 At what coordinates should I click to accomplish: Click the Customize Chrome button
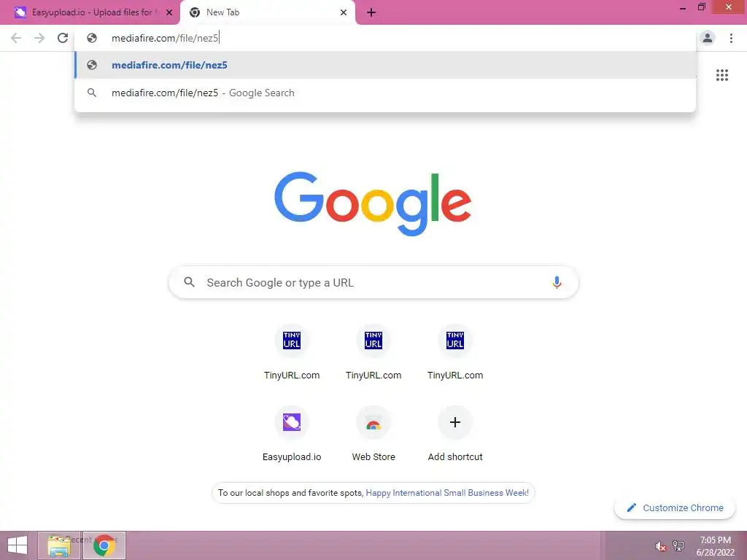coord(675,507)
